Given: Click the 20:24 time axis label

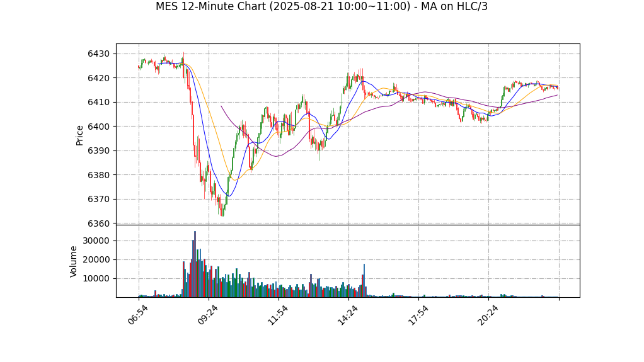Looking at the screenshot, I should pos(488,315).
